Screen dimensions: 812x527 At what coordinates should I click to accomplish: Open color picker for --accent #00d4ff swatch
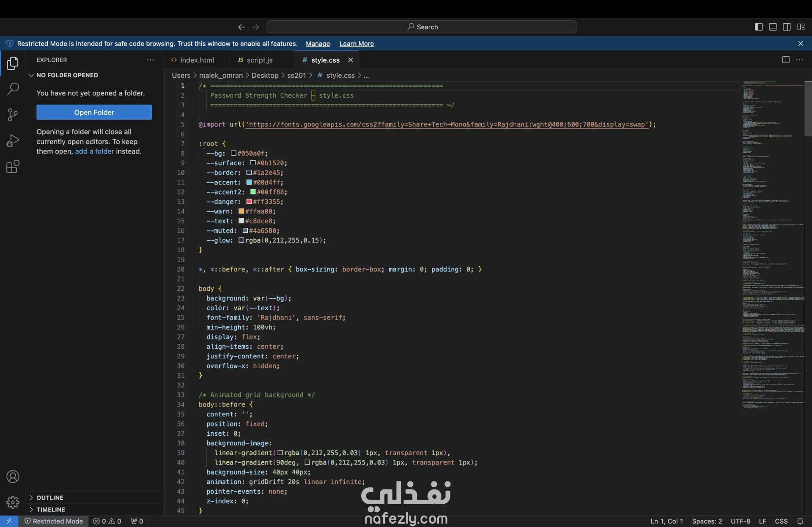coord(249,182)
